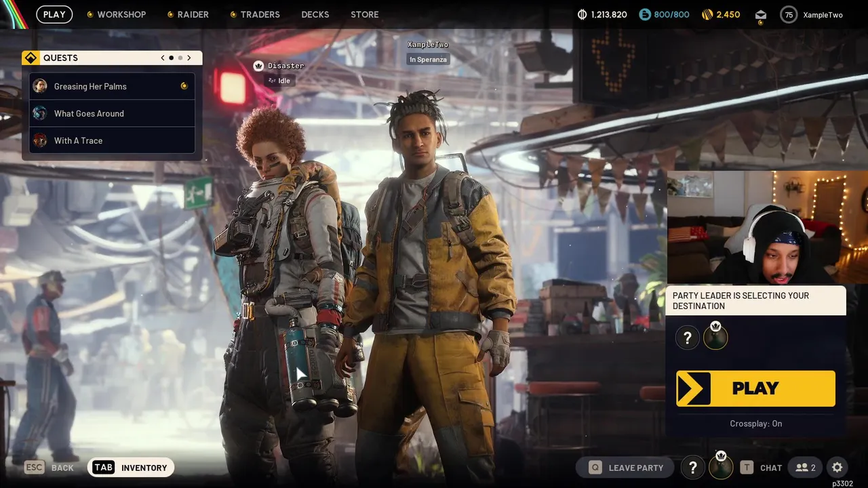This screenshot has width=868, height=488.
Task: Go to previous quests page arrow
Action: tap(163, 58)
